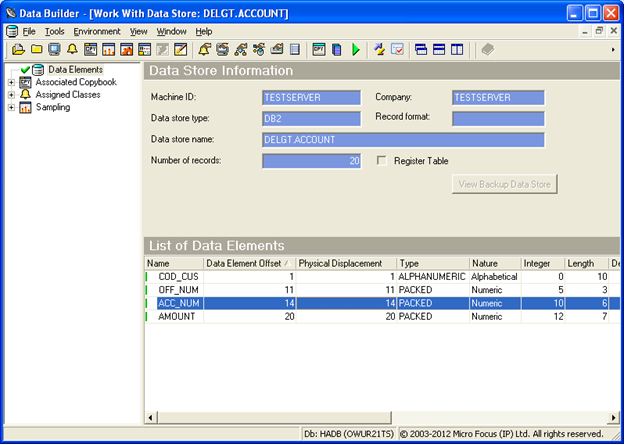
Task: Click the green play arrow icon
Action: 356,49
